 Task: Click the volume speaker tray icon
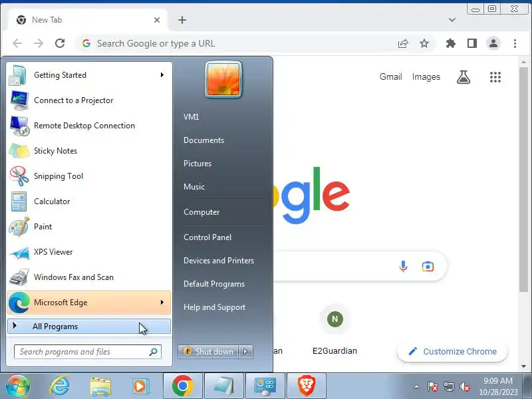(464, 387)
